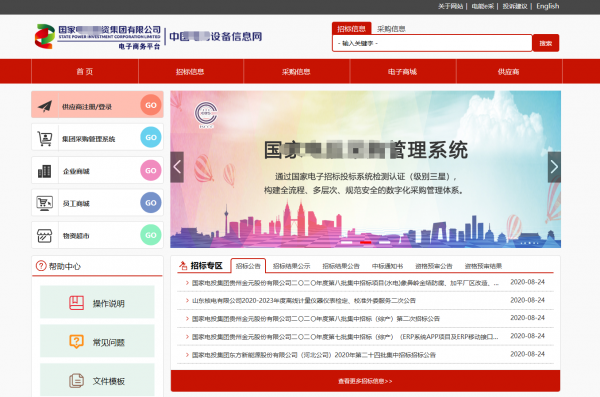Open 供应商 in the navigation bar

(509, 72)
